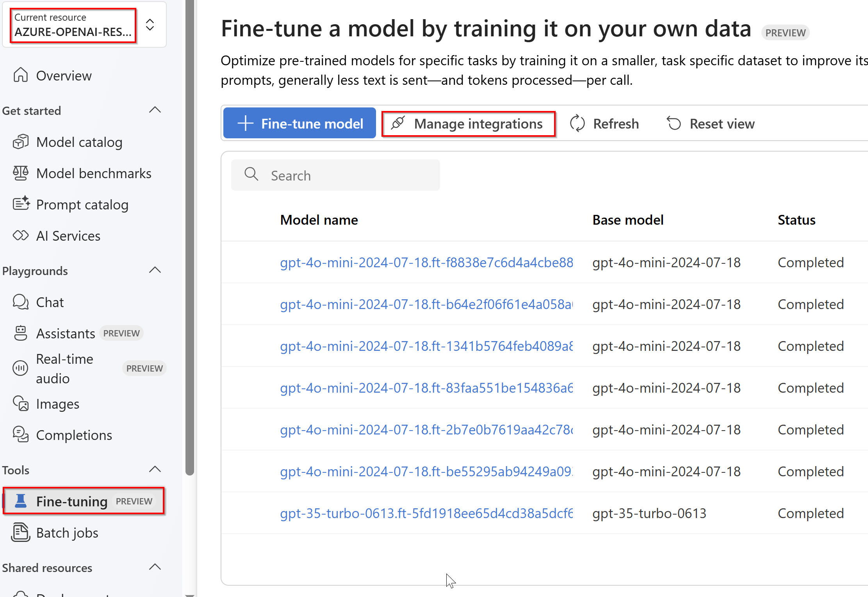Open the Current resource switcher dropdown
Viewport: 868px width, 597px height.
[x=150, y=25]
